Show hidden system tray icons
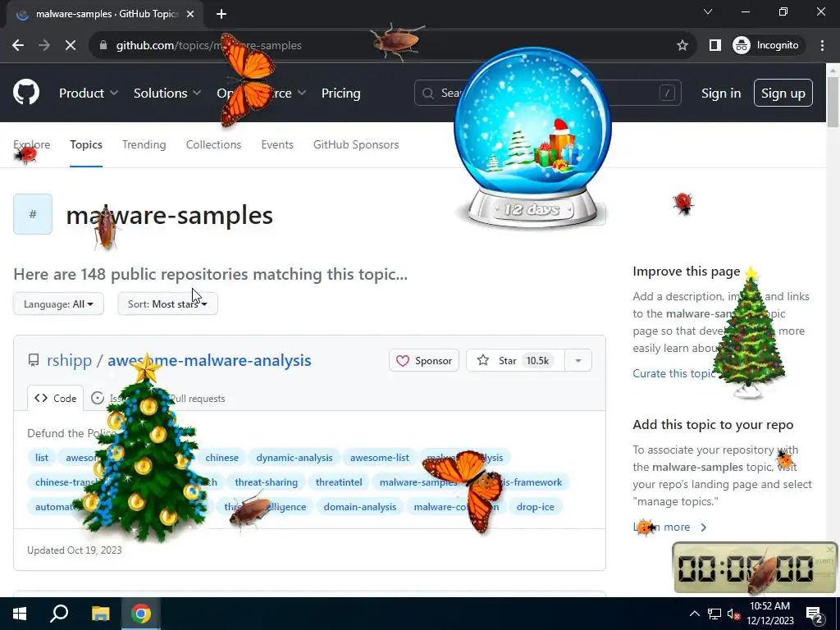840x630 pixels. [x=694, y=614]
